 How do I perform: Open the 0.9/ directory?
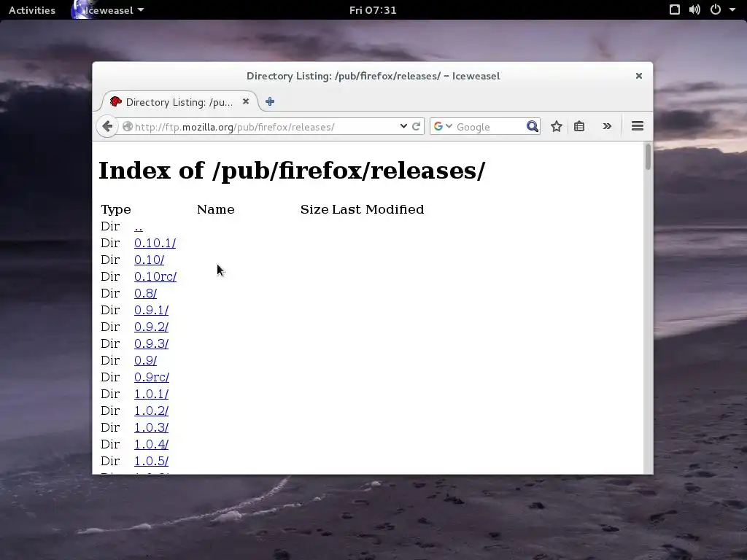pyautogui.click(x=145, y=360)
